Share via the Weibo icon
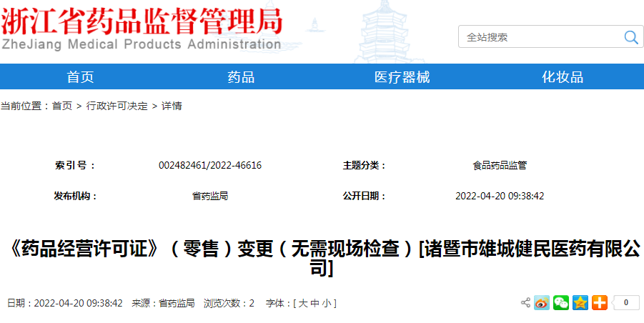Image resolution: width=644 pixels, height=323 pixels. point(541,303)
